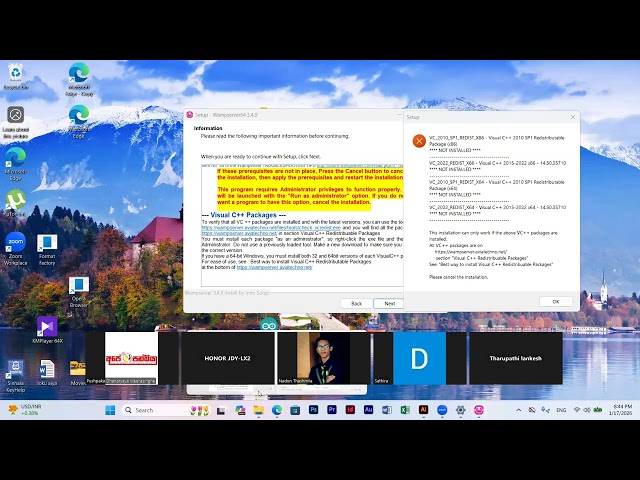Open the wampserver.aviatechno.net link at bottom of text
Screen dimensions: 640x480
[x=274, y=267]
